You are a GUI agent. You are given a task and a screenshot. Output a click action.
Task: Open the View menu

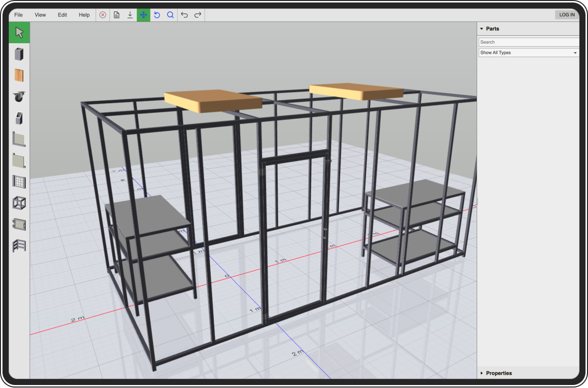pos(40,15)
